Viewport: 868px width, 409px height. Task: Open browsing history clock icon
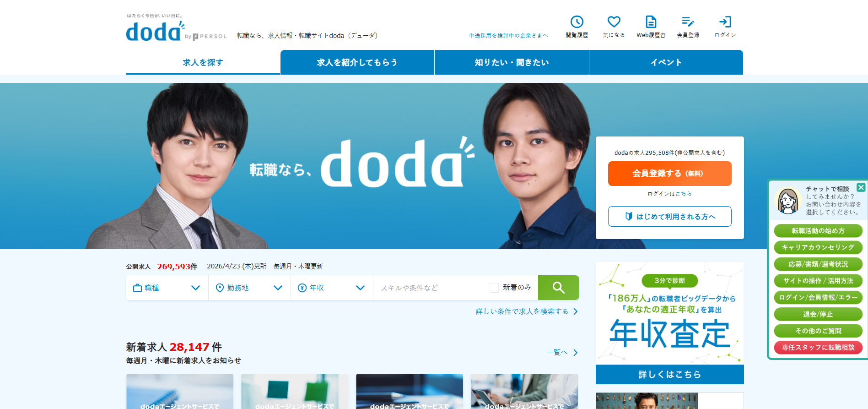(x=577, y=22)
